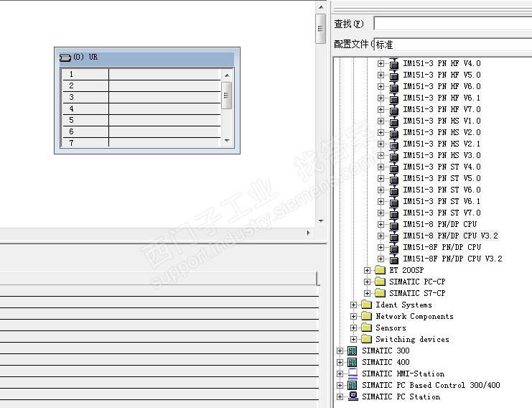The height and width of the screenshot is (408, 532).
Task: Click the module icon beside IM151-8F PN/DP CPU
Action: coord(393,247)
